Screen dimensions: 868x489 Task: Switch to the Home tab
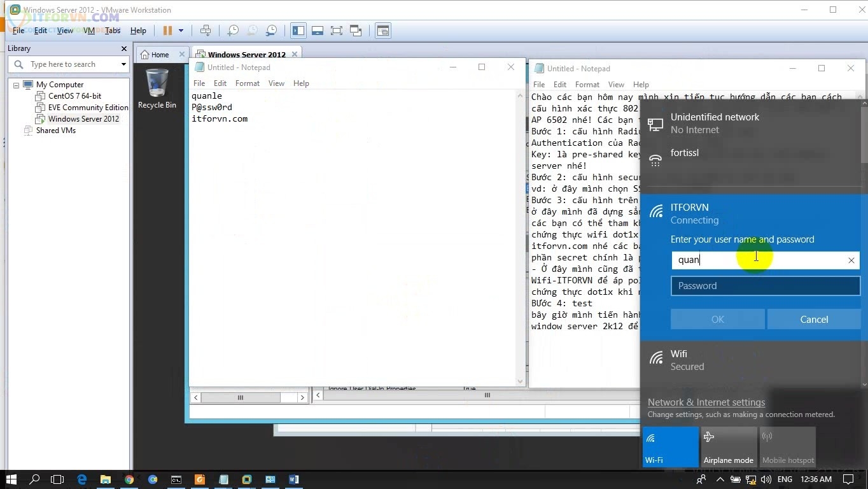click(155, 55)
